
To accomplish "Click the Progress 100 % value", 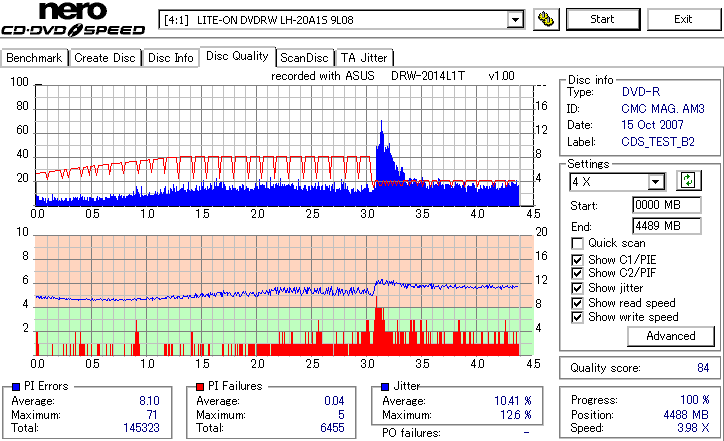I will pyautogui.click(x=694, y=400).
